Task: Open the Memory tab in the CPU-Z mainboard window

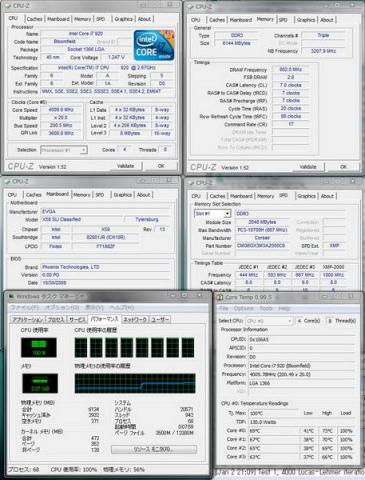Action: pos(82,195)
